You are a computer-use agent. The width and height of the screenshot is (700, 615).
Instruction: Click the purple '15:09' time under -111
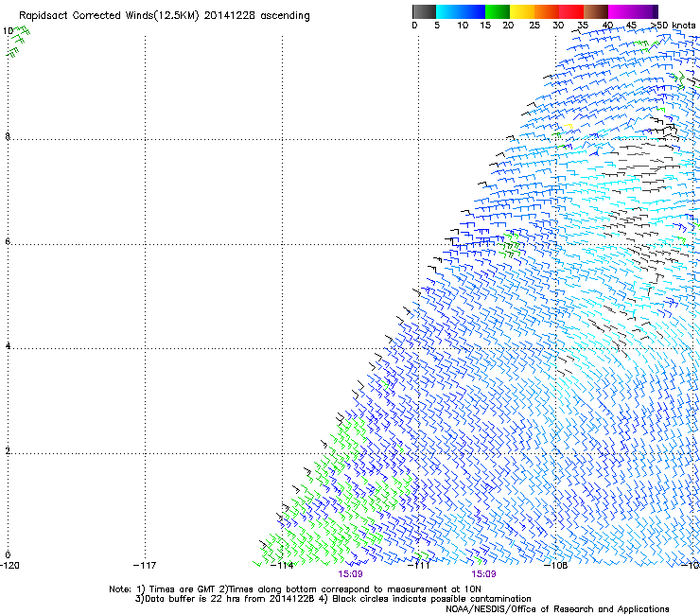tap(484, 574)
